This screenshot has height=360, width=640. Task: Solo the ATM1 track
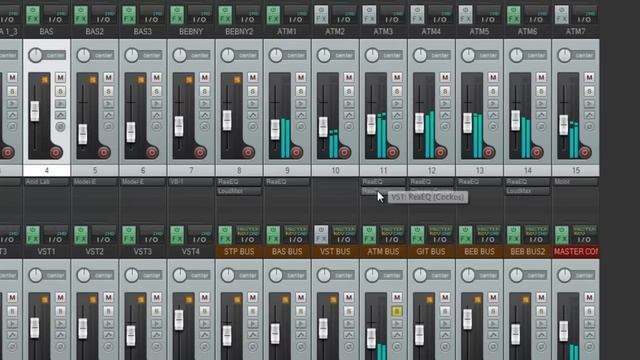point(301,91)
